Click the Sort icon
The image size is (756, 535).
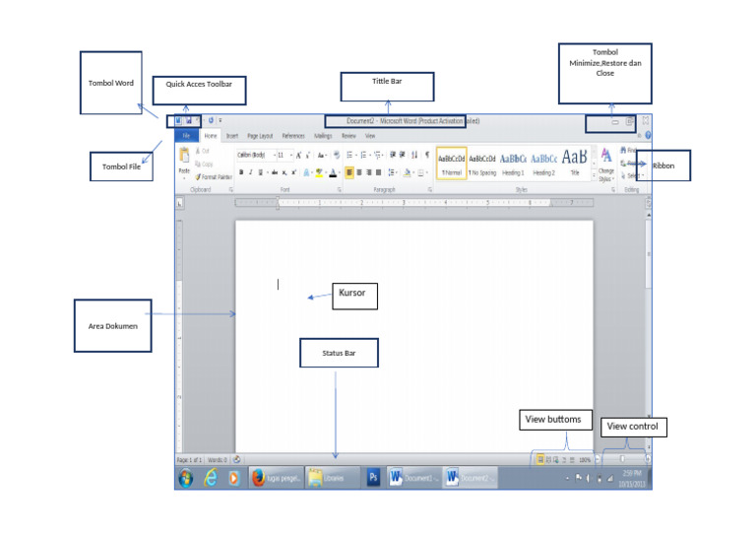(x=414, y=155)
